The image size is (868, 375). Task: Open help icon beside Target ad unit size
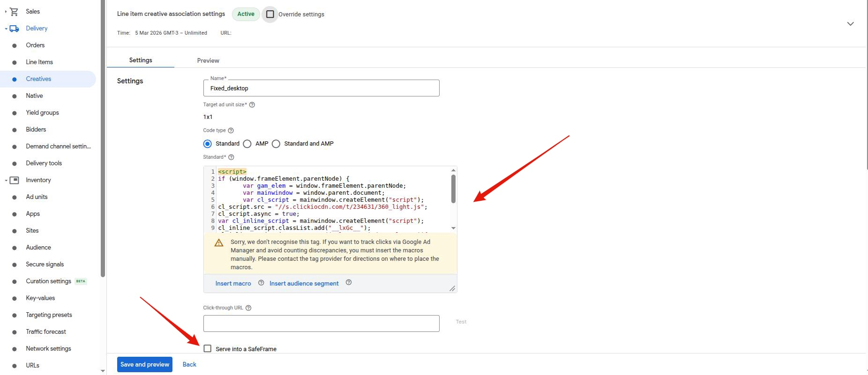coord(252,105)
